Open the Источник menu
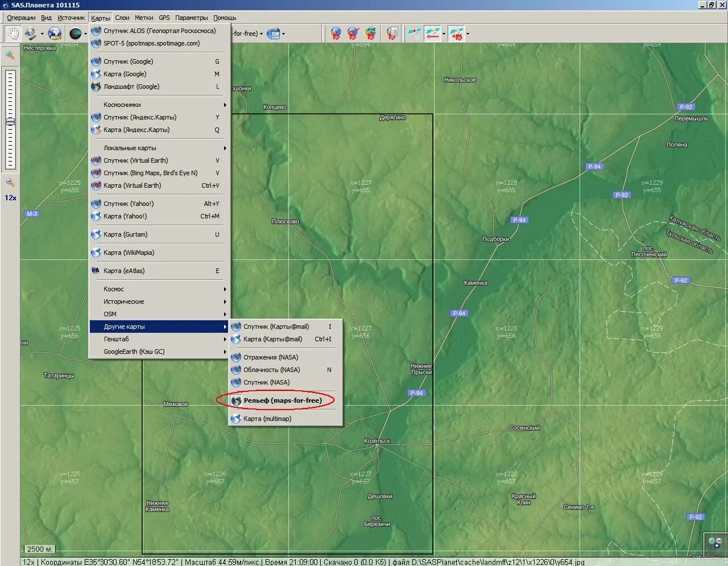Image resolution: width=728 pixels, height=566 pixels. coord(71,18)
